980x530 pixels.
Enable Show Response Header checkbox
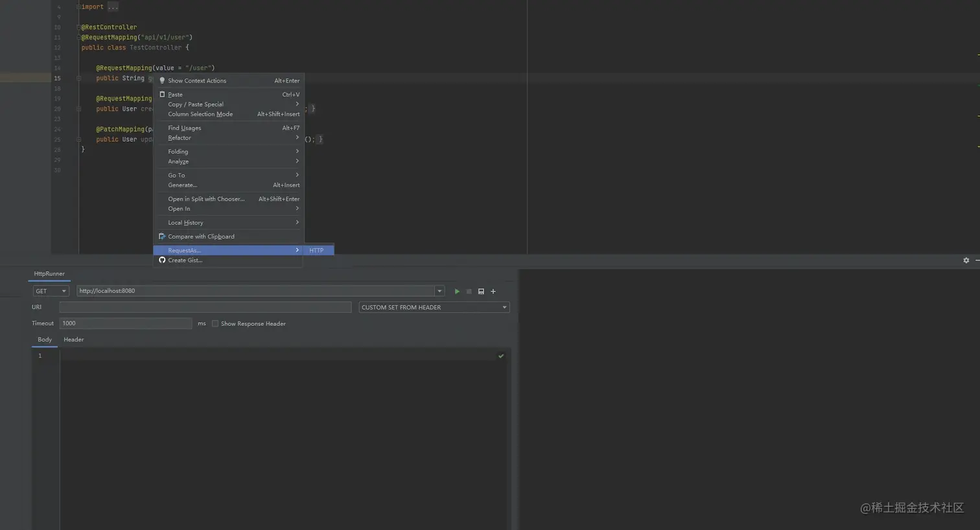pos(215,323)
